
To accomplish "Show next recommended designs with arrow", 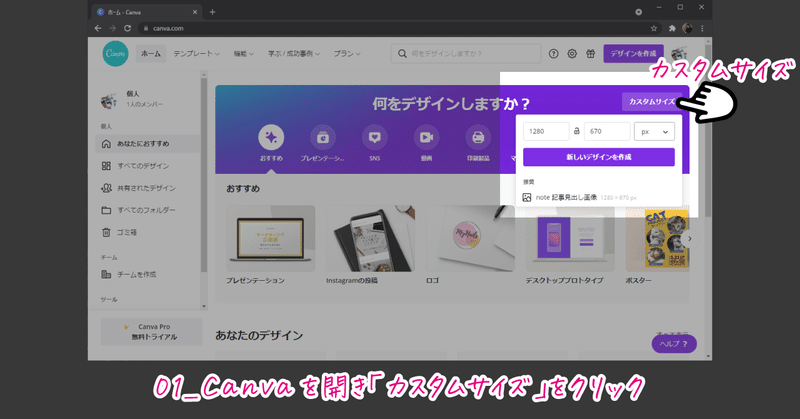I will point(689,238).
